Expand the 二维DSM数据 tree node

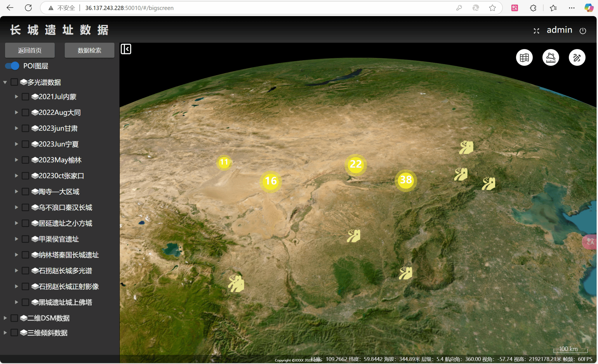[5, 318]
